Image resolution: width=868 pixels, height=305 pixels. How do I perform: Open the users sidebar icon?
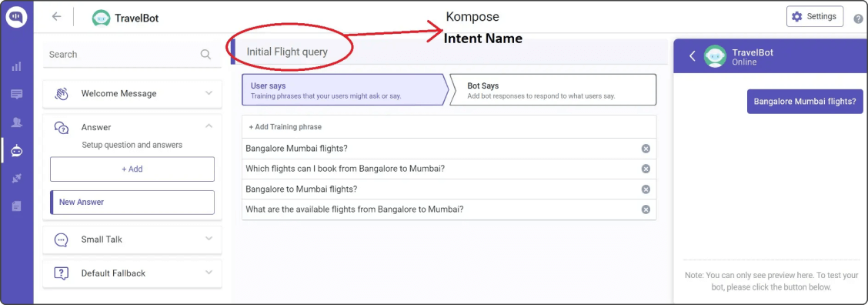point(17,122)
